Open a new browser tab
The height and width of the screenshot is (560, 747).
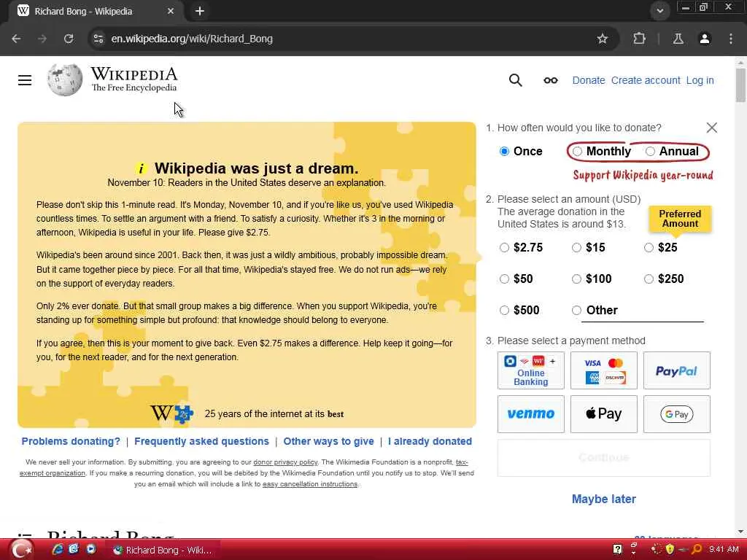pos(200,11)
